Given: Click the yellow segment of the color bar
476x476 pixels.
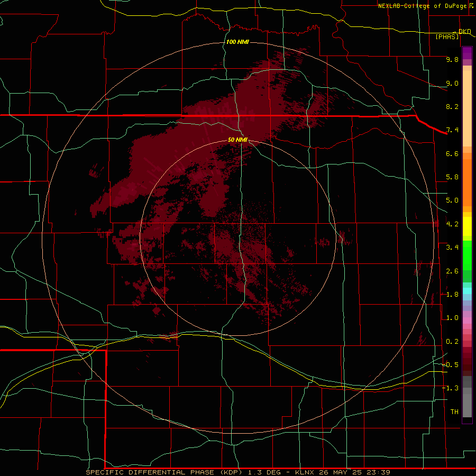Looking at the screenshot, I should [x=467, y=226].
